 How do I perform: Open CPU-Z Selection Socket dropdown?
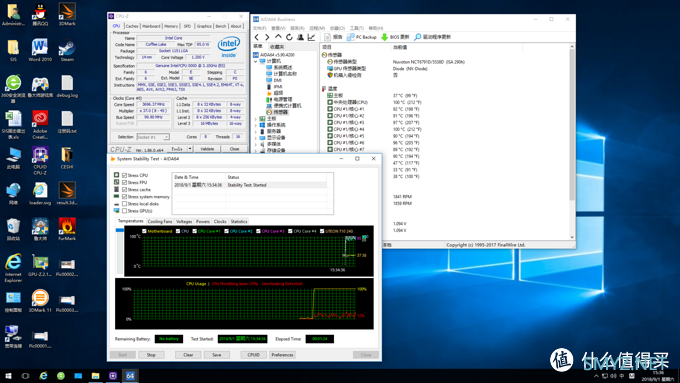[153, 137]
